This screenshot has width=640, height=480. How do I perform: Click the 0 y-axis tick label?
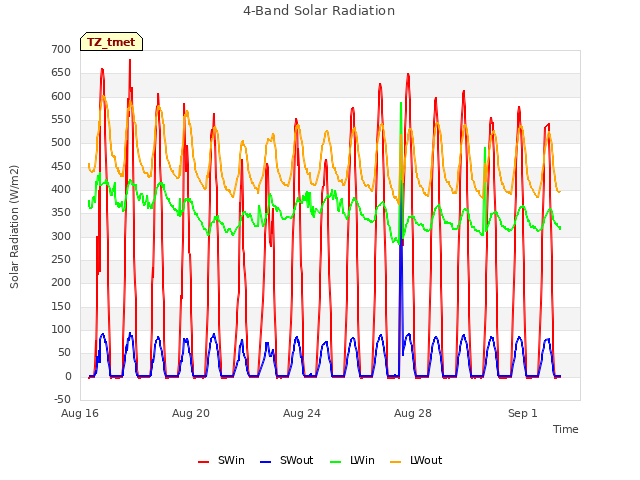(68, 377)
